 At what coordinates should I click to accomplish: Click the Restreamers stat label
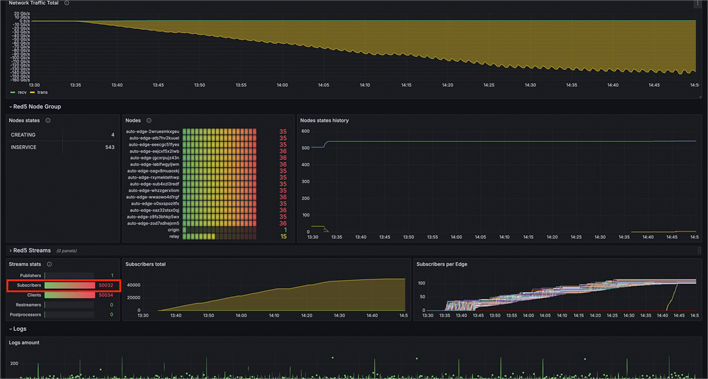(29, 305)
